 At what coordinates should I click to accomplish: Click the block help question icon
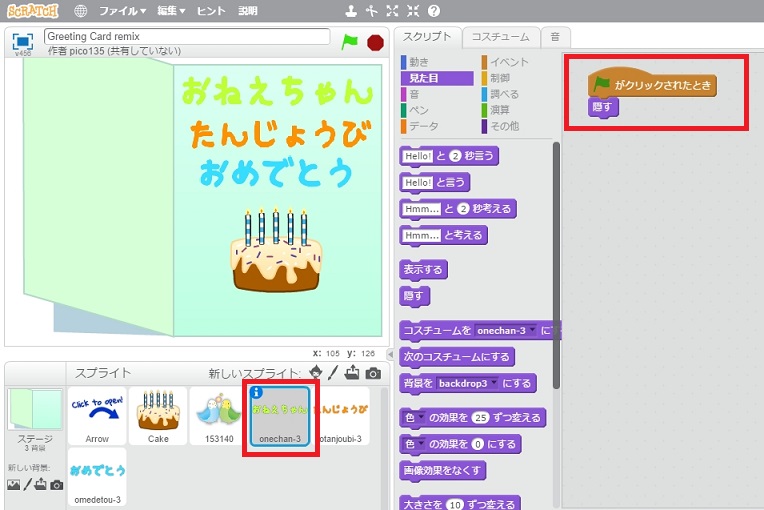(x=434, y=11)
